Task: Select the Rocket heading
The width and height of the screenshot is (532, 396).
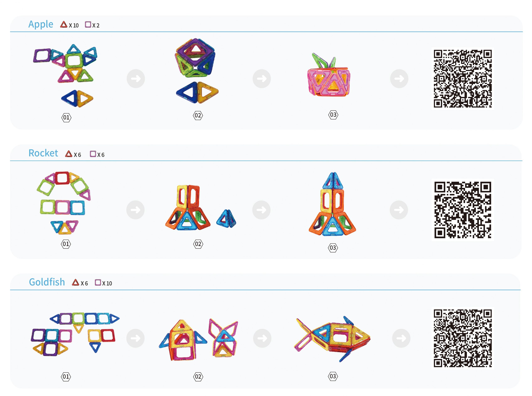Action: (x=43, y=153)
